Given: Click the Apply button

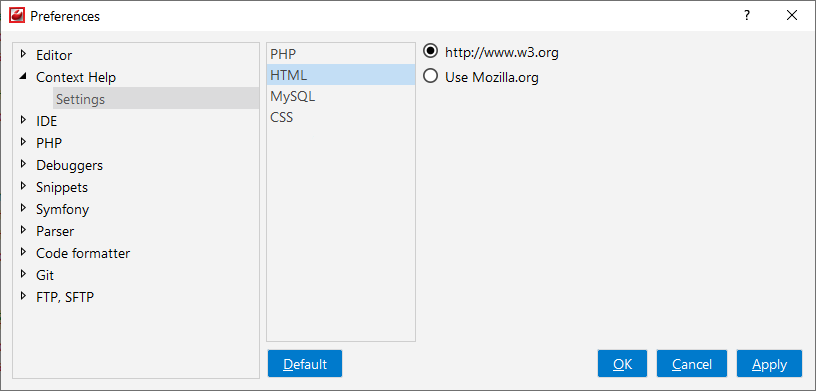Looking at the screenshot, I should 769,363.
